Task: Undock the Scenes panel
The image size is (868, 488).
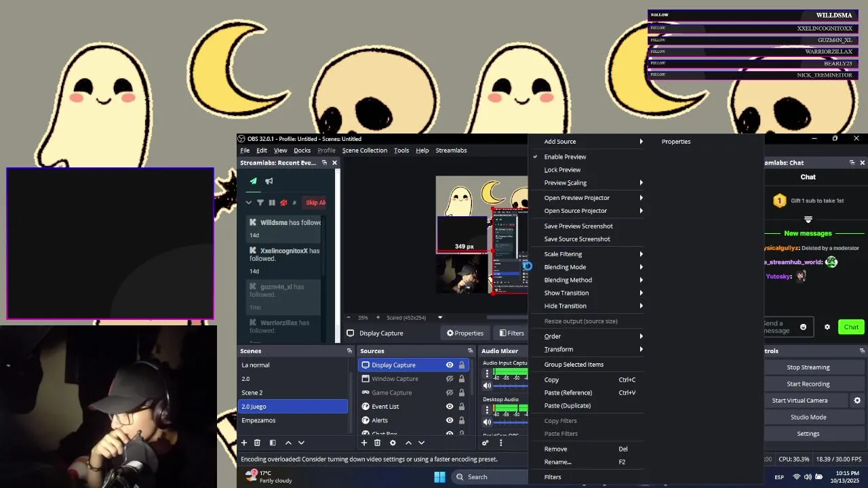Action: [350, 351]
